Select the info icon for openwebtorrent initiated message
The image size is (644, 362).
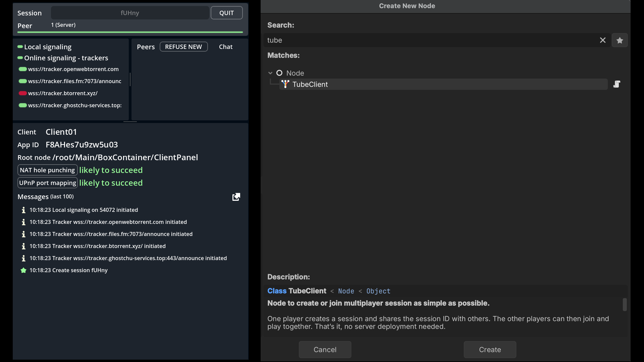(23, 222)
